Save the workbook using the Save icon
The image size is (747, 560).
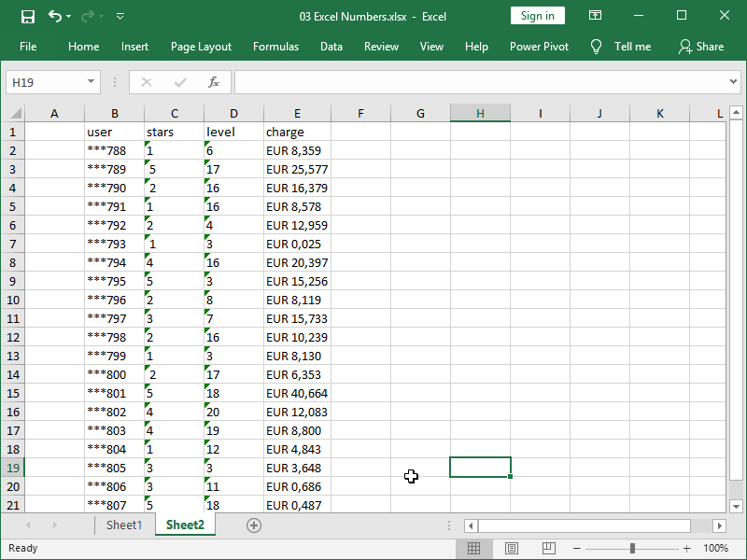pos(26,16)
